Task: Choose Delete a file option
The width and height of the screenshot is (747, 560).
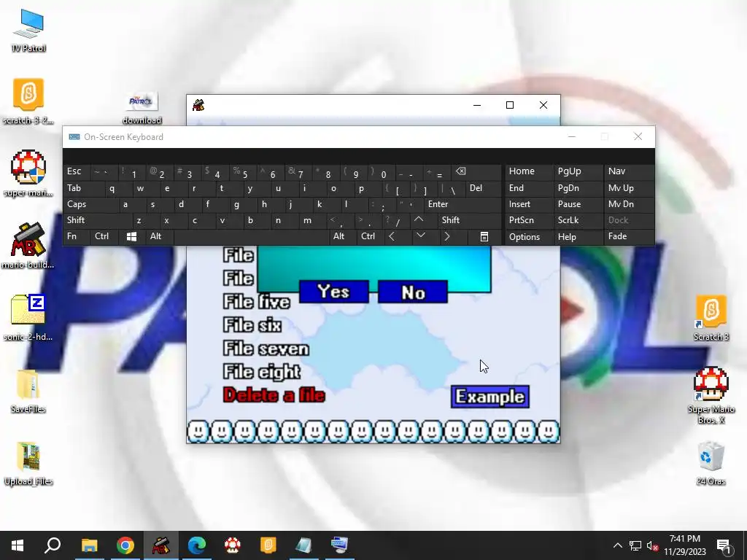Action: tap(274, 395)
